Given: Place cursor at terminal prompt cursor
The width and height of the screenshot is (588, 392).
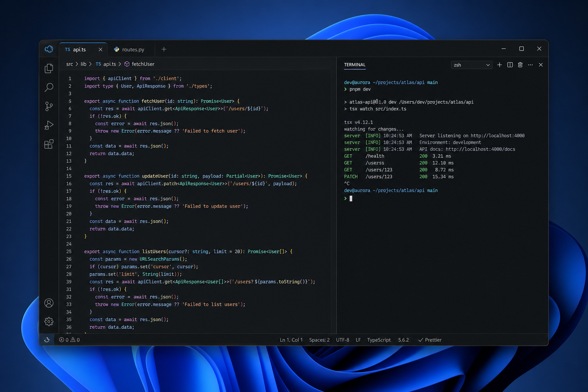Looking at the screenshot, I should click(x=351, y=198).
